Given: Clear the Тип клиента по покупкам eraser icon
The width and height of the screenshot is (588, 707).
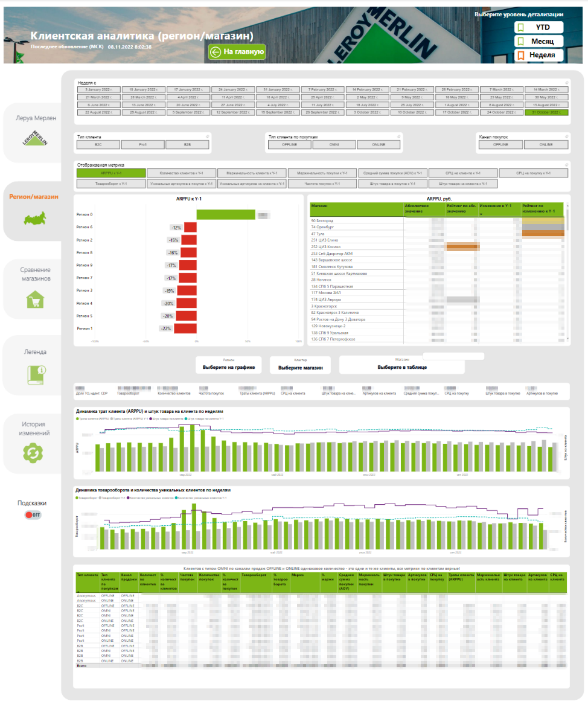Looking at the screenshot, I should [x=398, y=136].
